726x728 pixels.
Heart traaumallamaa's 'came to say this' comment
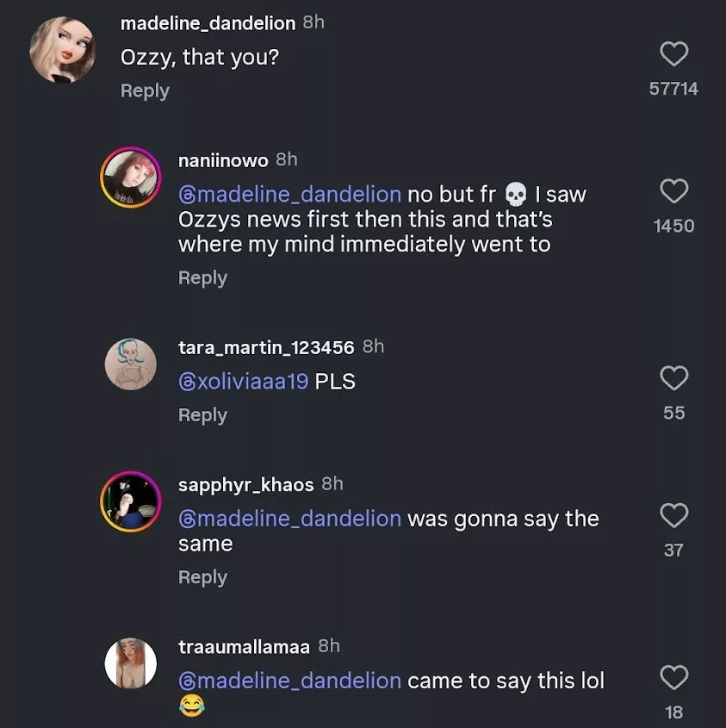[673, 678]
